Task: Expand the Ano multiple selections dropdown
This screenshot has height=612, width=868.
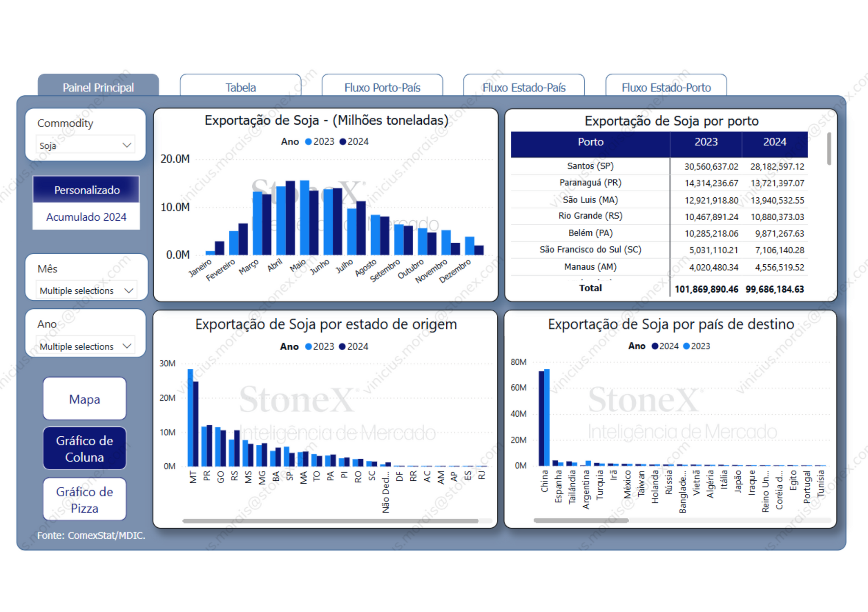Action: coord(85,346)
